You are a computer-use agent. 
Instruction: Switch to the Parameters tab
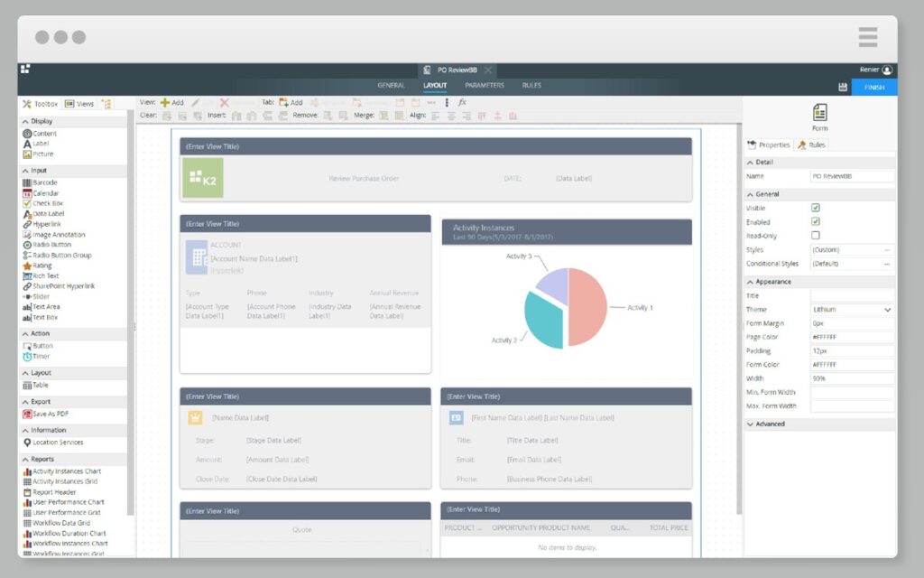[x=485, y=86]
